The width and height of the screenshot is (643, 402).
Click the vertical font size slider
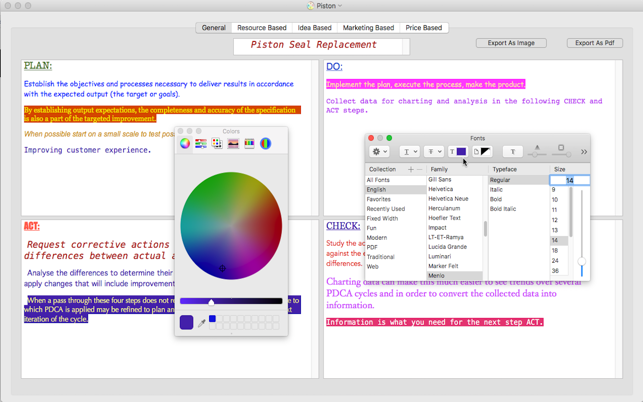click(581, 232)
